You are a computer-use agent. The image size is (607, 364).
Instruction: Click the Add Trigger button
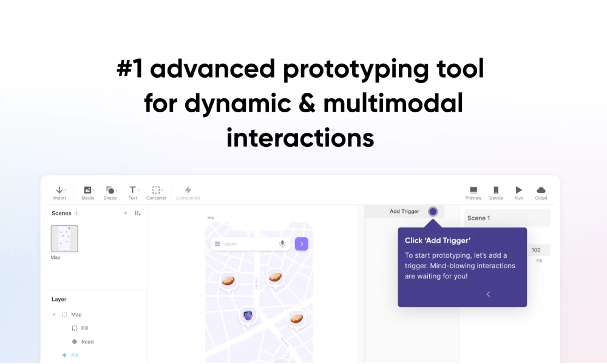point(405,211)
